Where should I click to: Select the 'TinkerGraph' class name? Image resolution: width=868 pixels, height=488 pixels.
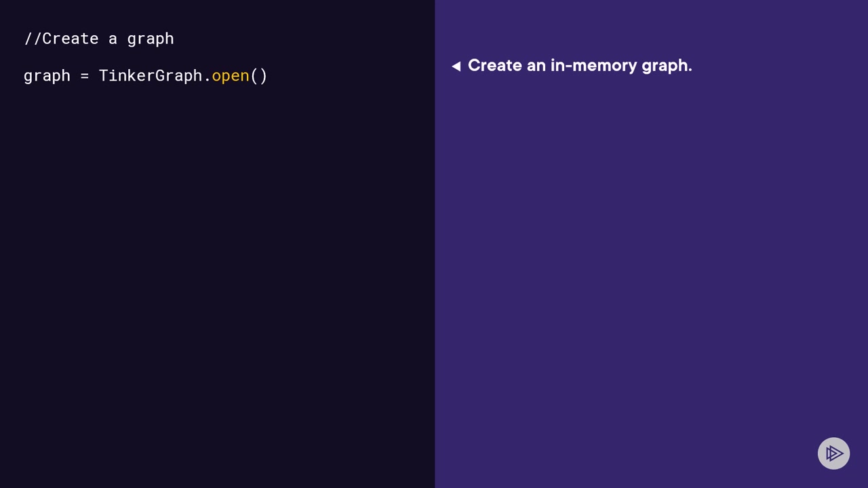(151, 76)
